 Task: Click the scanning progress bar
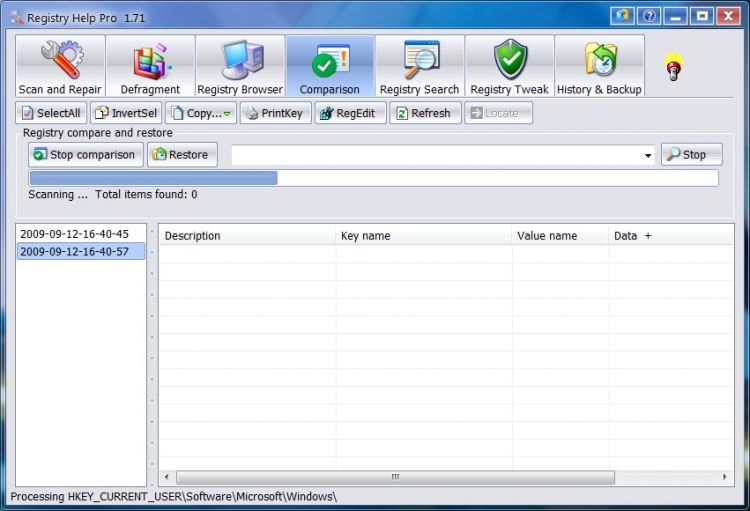(374, 178)
